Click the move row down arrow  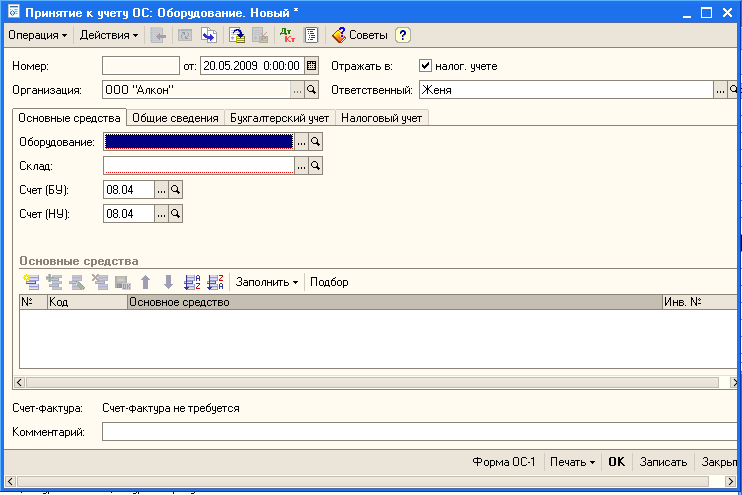168,282
